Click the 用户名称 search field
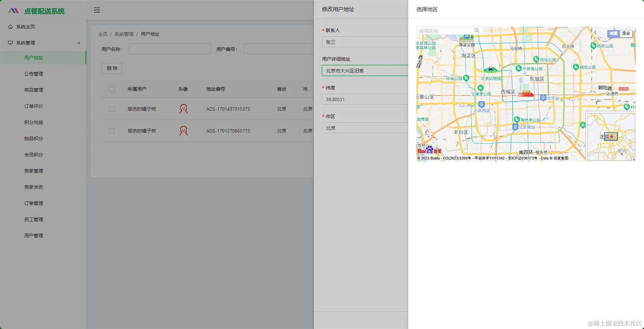The height and width of the screenshot is (329, 644). point(170,49)
